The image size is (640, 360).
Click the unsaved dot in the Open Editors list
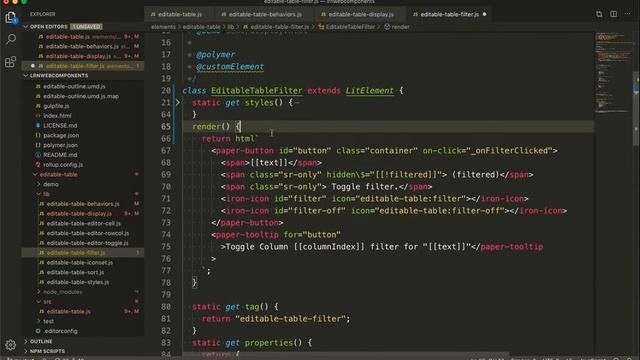click(x=33, y=66)
